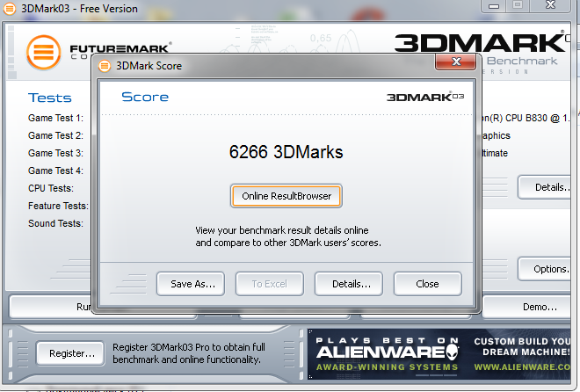Screen dimensions: 580x392
Task: Click the 3DMark Score dialog title icon
Action: [105, 66]
